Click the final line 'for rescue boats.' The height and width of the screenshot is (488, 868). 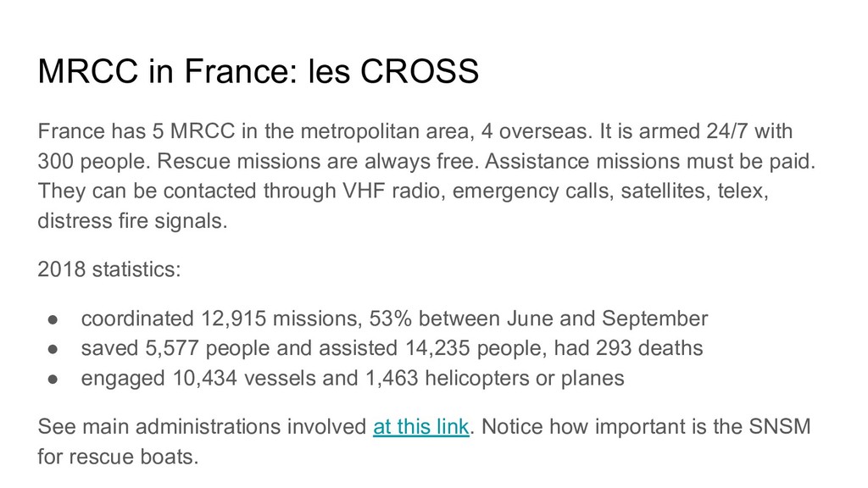click(x=118, y=457)
